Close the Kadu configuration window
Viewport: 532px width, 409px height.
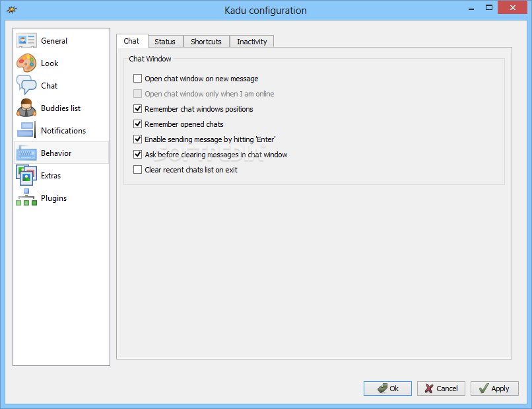(513, 7)
